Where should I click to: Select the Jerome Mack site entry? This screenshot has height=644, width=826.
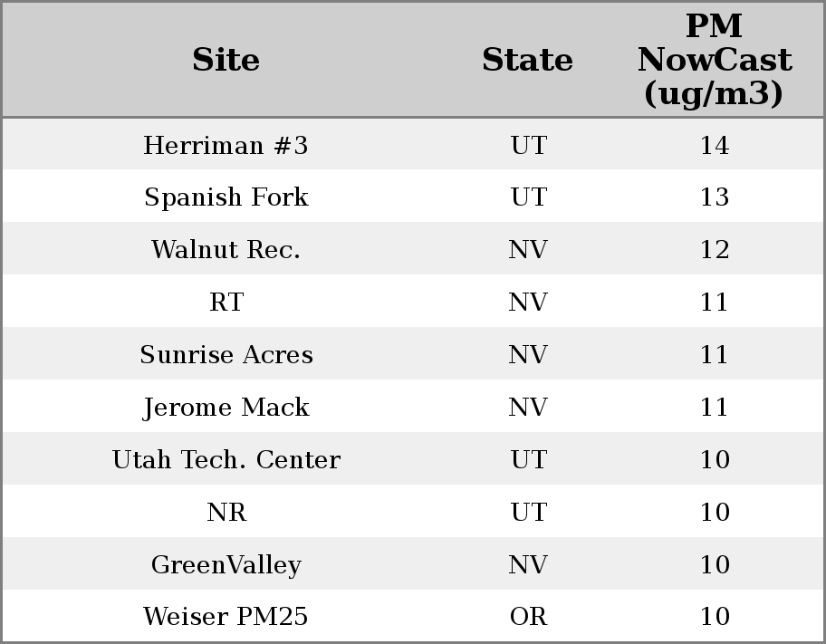point(226,408)
